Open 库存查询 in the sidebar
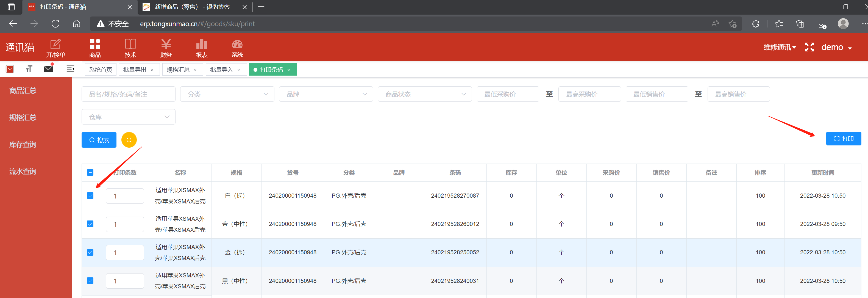 (23, 145)
